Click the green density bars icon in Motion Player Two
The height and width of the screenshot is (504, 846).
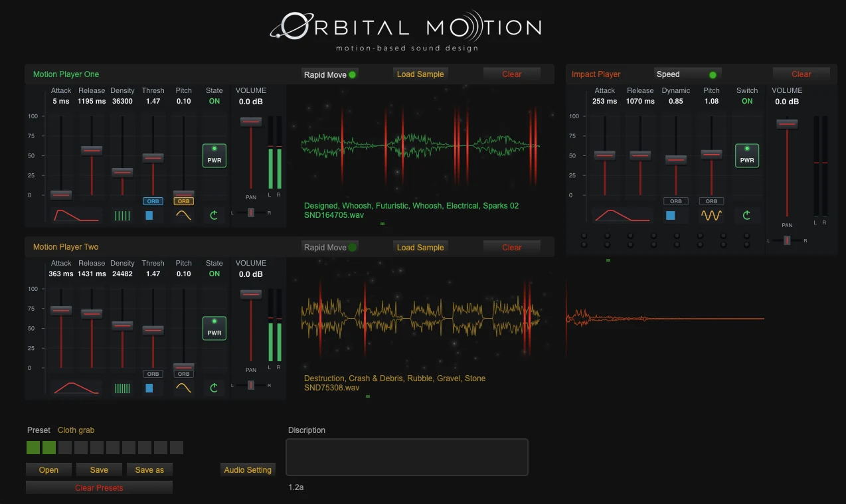[122, 388]
